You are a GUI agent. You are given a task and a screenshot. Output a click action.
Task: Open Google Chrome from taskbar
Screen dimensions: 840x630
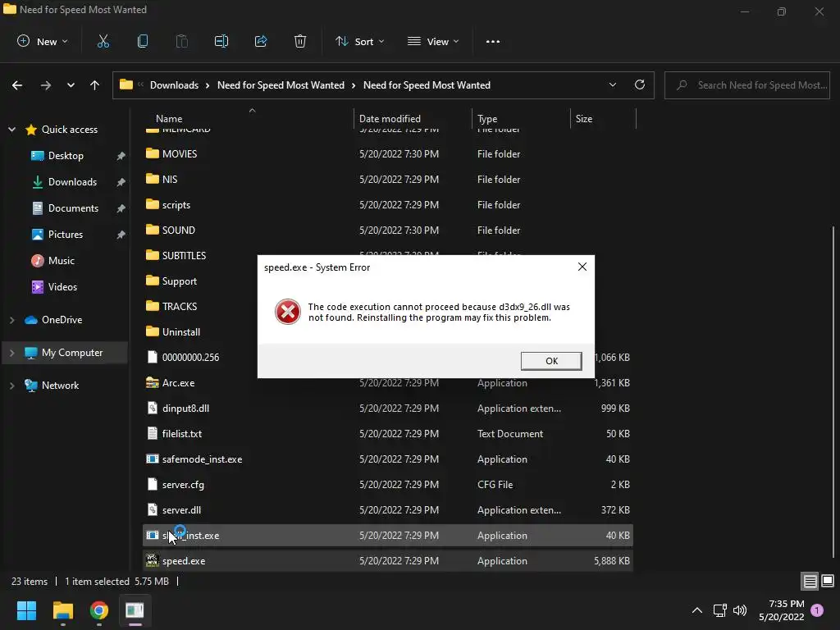click(x=99, y=610)
